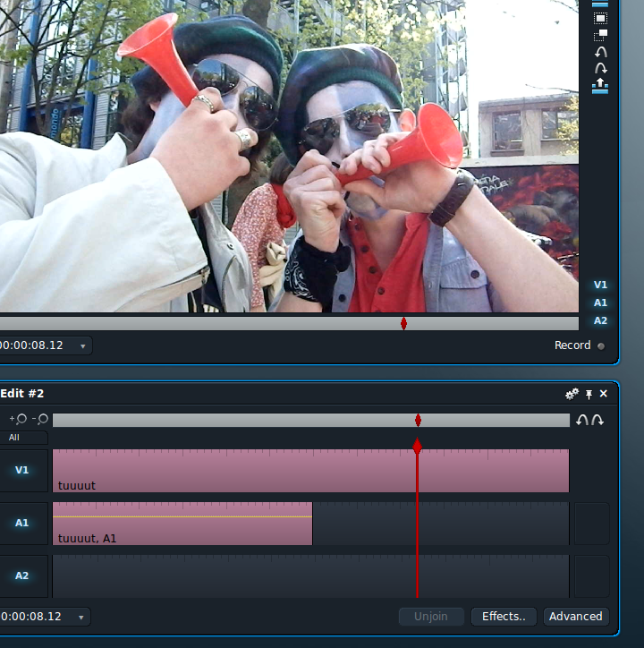
Task: Toggle the A2 track in timeline
Action: (21, 576)
